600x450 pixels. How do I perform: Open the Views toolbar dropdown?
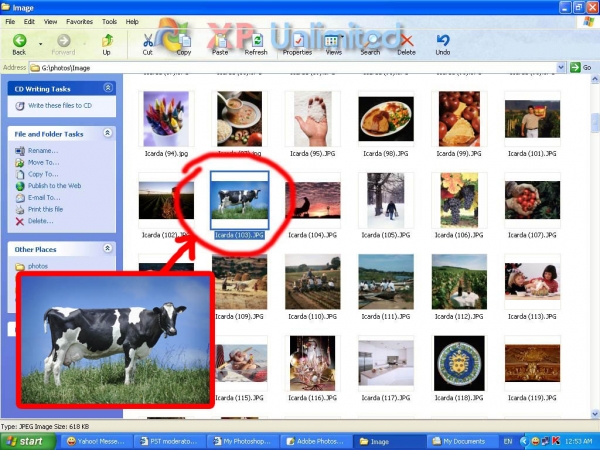pos(333,44)
